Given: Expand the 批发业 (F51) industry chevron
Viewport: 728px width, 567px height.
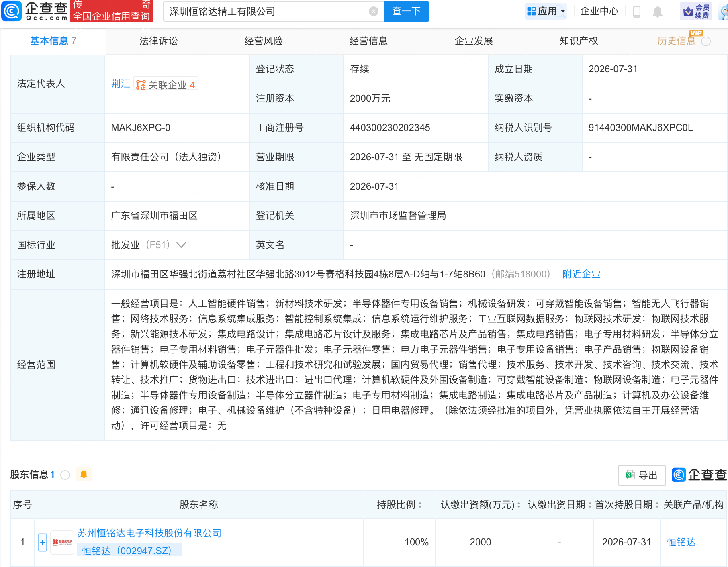Looking at the screenshot, I should point(181,245).
